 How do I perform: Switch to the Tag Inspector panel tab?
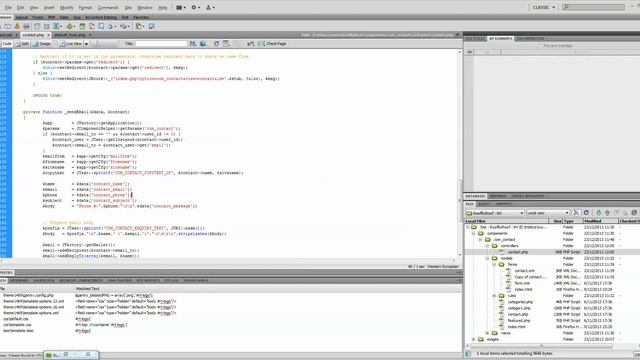click(530, 38)
